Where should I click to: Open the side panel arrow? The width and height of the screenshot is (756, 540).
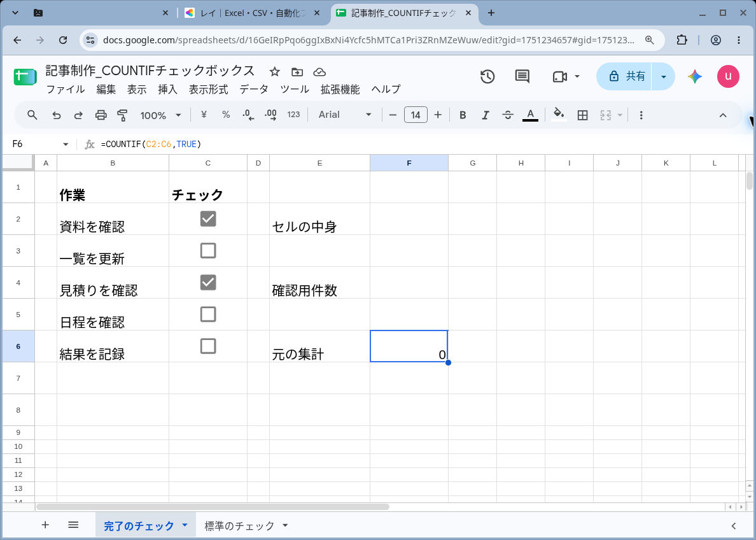pos(733,525)
